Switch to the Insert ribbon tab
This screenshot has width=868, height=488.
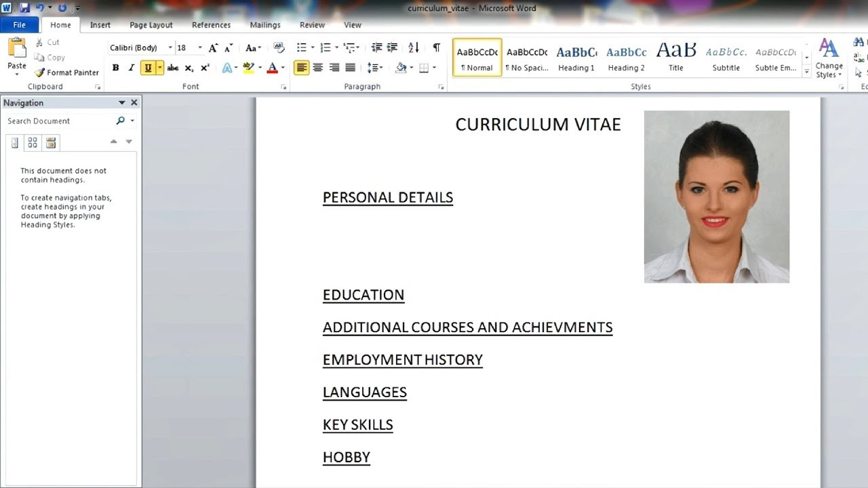coord(100,25)
